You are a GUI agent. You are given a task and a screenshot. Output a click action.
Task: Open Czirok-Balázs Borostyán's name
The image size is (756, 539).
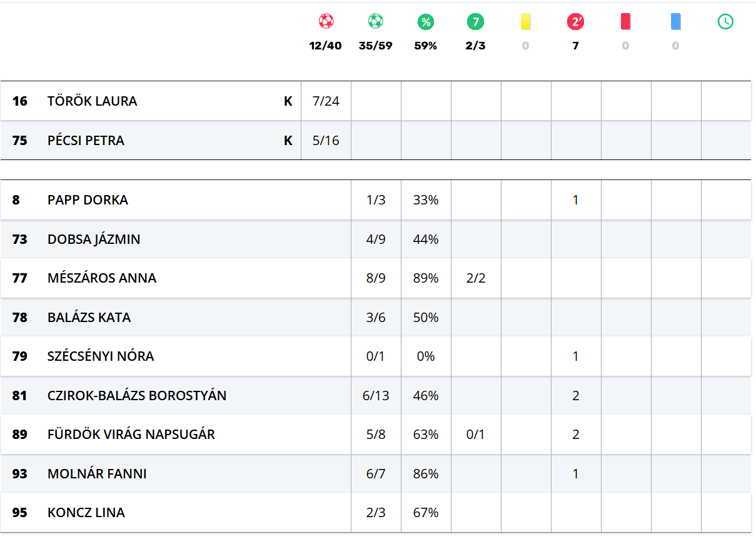point(137,396)
